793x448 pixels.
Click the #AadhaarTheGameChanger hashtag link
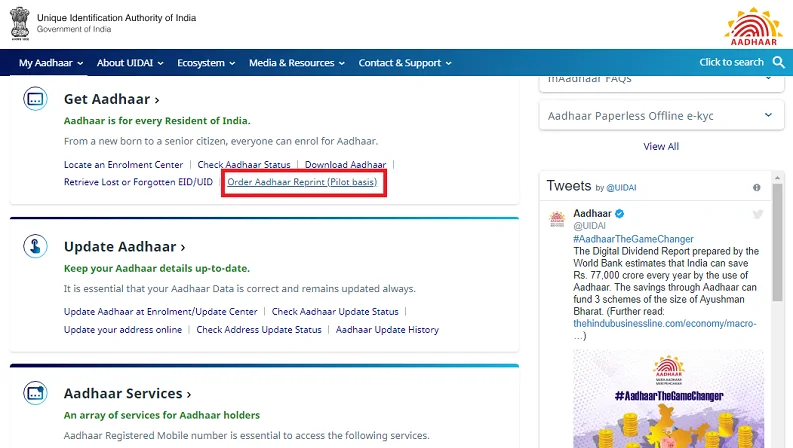click(633, 239)
